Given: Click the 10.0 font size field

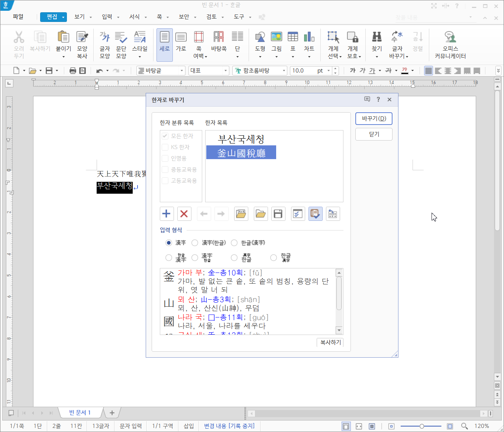Looking at the screenshot, I should pos(303,71).
